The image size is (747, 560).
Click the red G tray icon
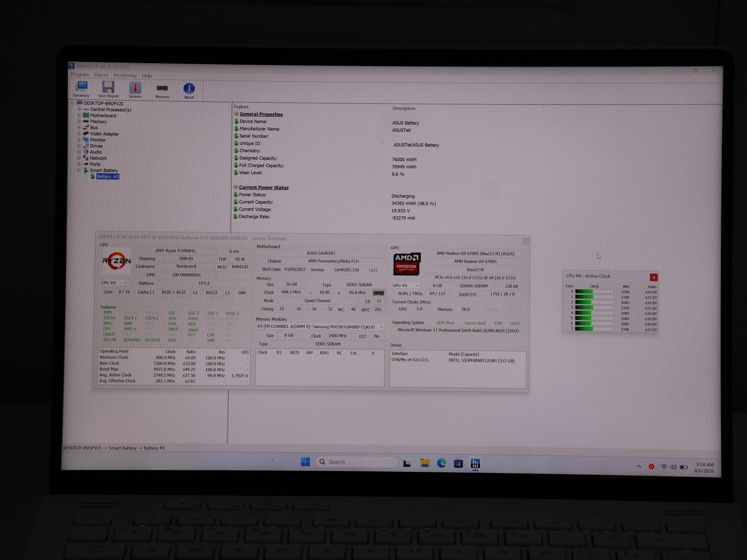tap(651, 467)
